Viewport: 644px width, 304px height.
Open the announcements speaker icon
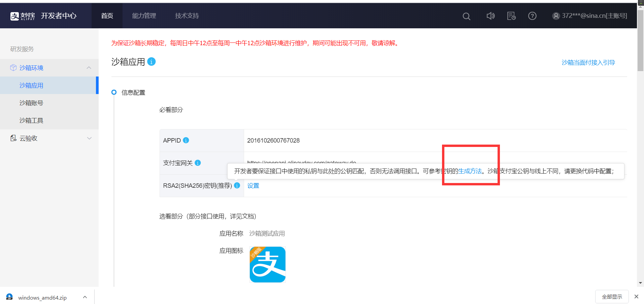pos(490,16)
